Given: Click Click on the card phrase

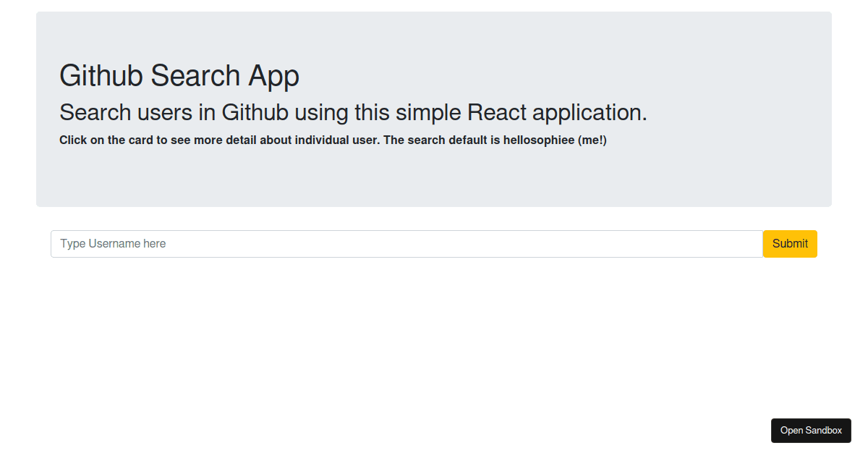Looking at the screenshot, I should (x=102, y=140).
